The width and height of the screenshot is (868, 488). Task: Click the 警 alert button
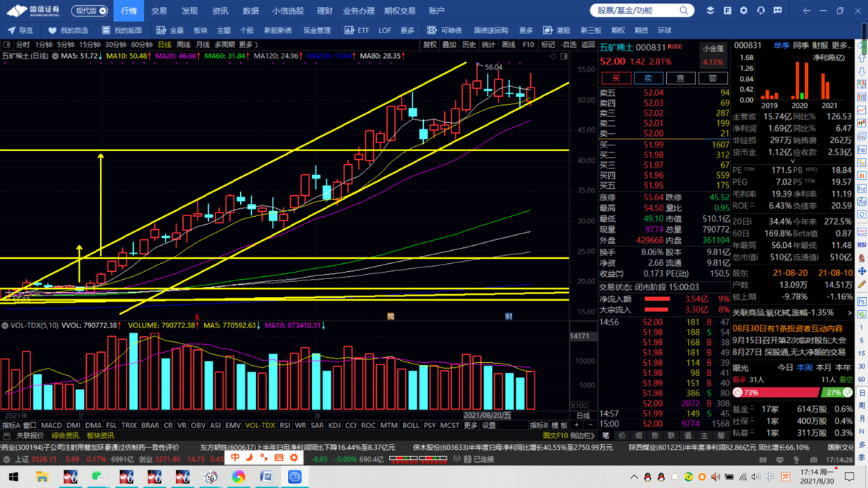[712, 78]
